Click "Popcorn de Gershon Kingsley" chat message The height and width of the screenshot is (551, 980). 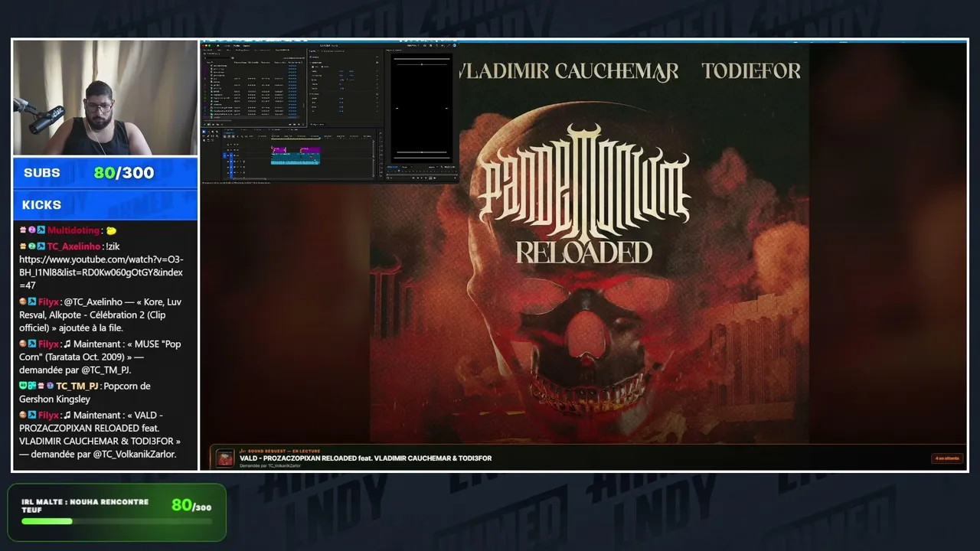pos(85,393)
